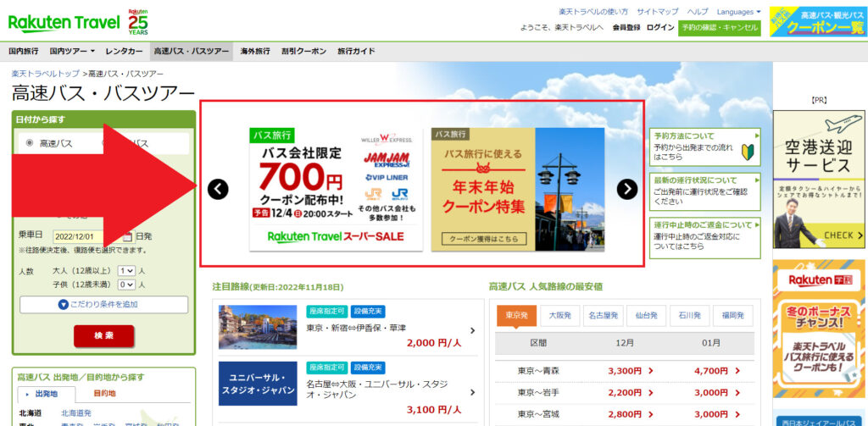Click the Rakuten Travel logo

click(x=64, y=23)
